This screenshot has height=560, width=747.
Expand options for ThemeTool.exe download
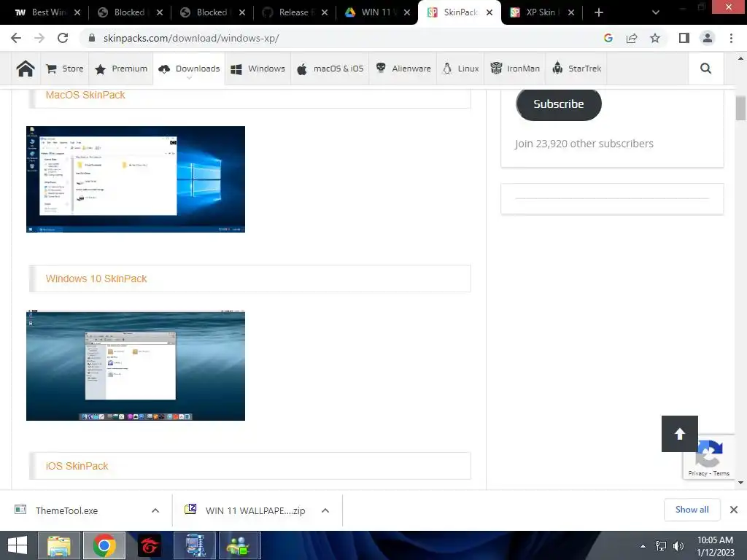155,510
